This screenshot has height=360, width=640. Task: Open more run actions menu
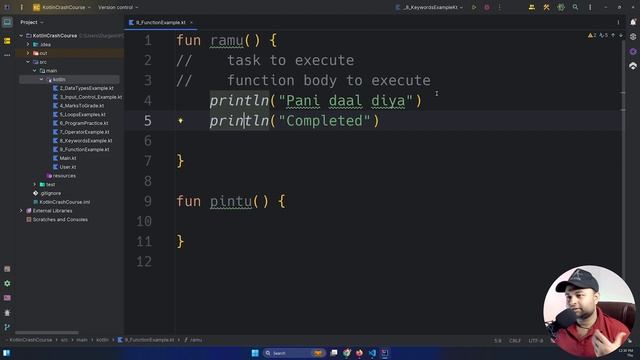500,7
